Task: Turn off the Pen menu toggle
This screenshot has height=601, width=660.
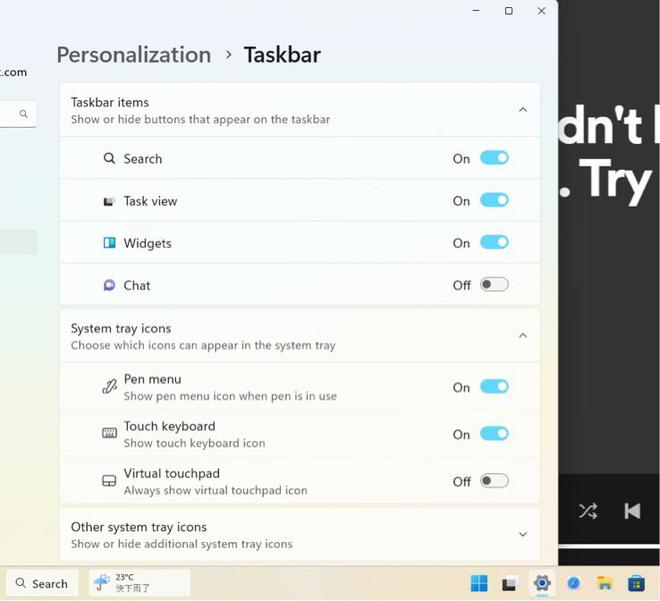Action: point(494,387)
